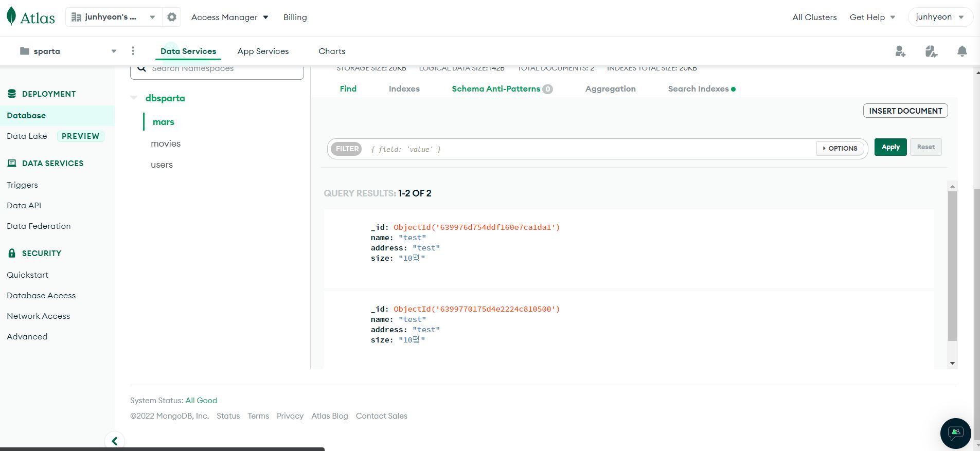This screenshot has width=980, height=451.
Task: Open Data API in the sidebar
Action: click(x=24, y=205)
